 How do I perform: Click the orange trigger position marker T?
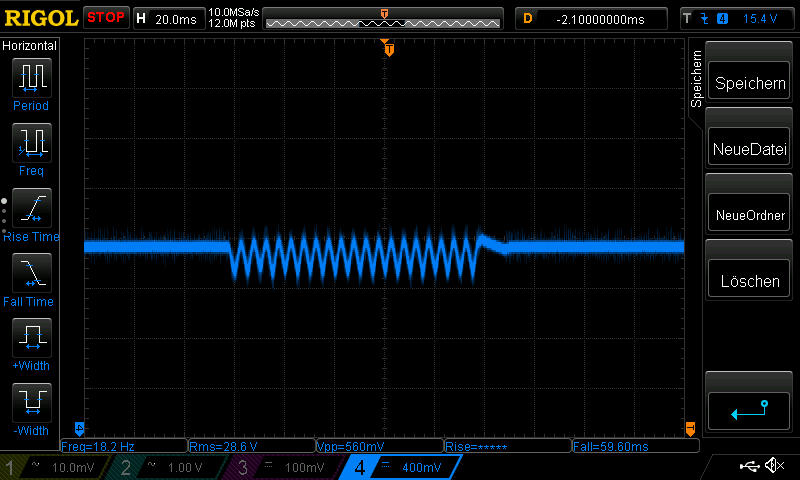pyautogui.click(x=389, y=49)
